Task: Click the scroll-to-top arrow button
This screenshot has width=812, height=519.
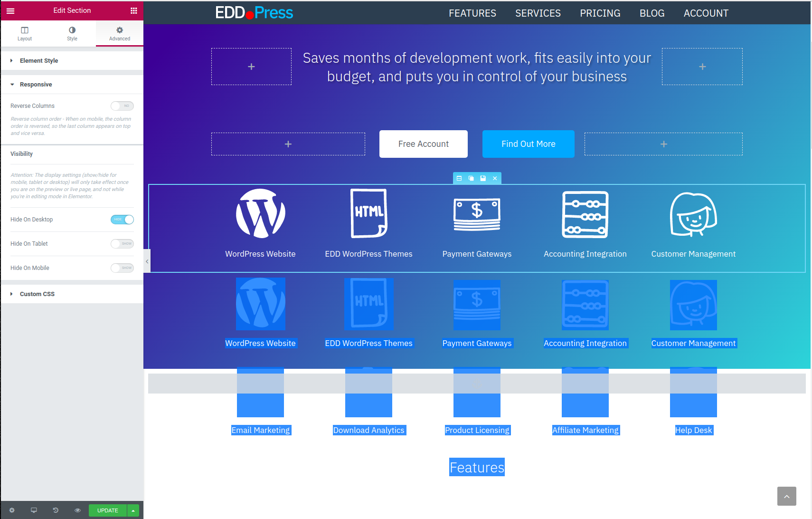Action: pos(787,496)
